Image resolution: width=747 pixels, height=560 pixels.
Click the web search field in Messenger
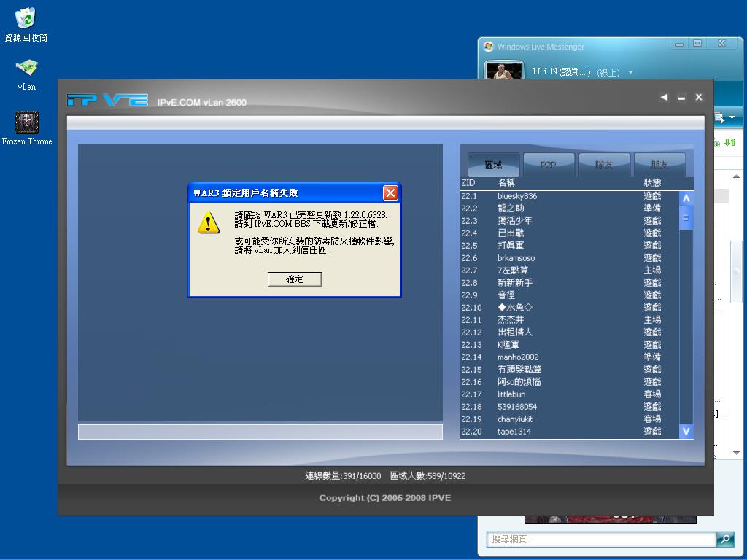click(x=602, y=539)
